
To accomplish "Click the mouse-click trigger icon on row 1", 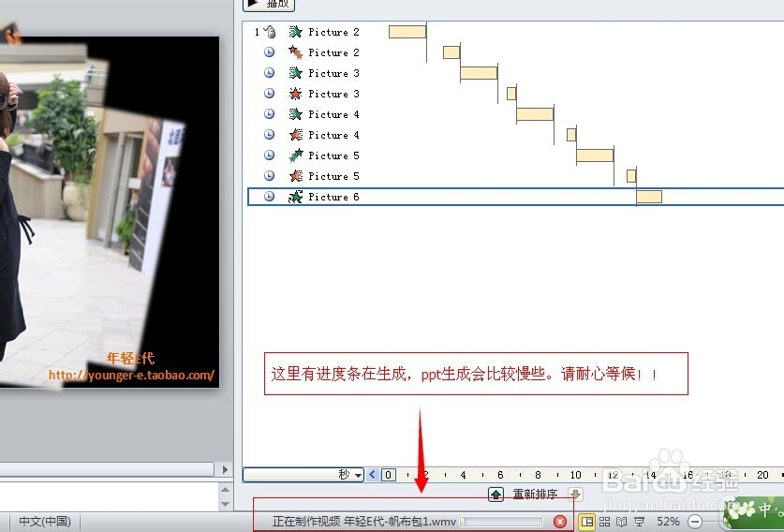I will [x=270, y=32].
